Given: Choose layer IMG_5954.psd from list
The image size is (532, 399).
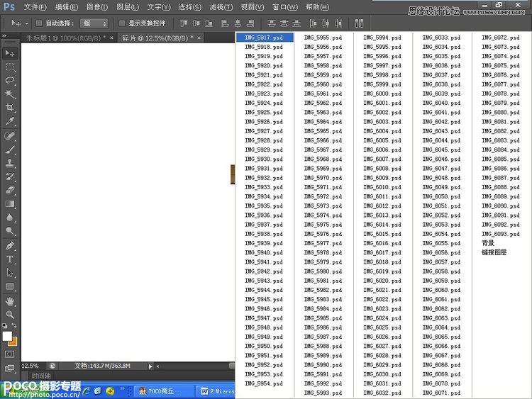Looking at the screenshot, I should click(264, 383).
